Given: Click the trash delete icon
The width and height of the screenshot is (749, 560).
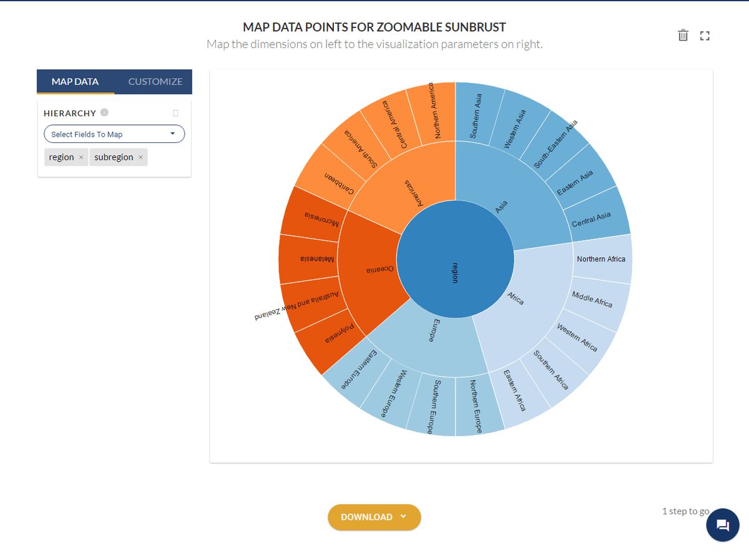Looking at the screenshot, I should click(x=683, y=36).
